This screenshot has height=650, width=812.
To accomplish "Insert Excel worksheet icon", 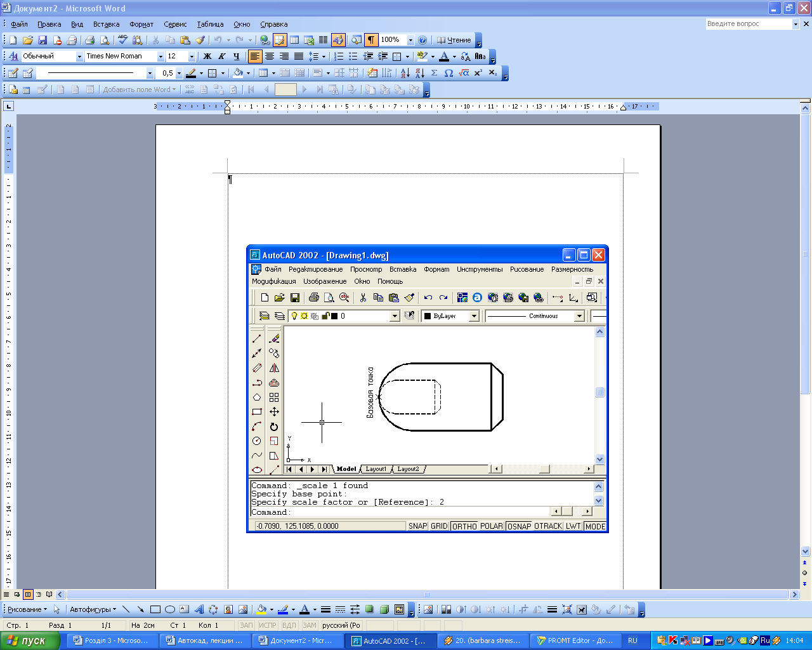I will click(309, 40).
